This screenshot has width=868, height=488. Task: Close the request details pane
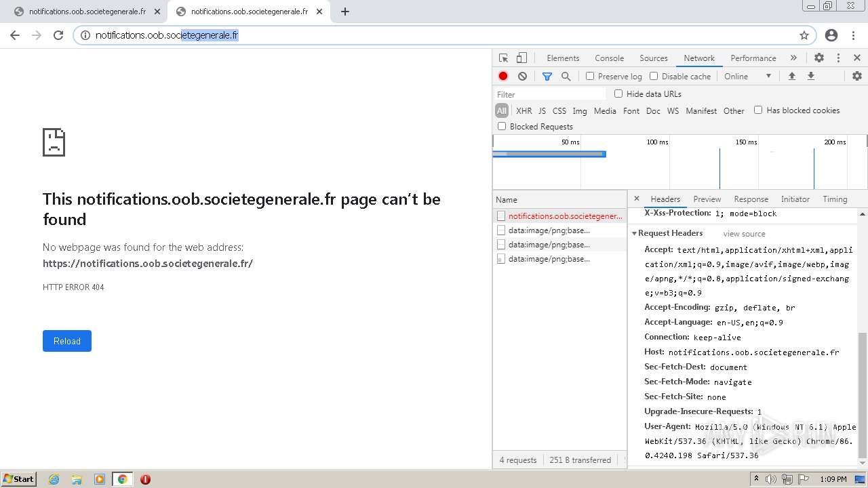(x=636, y=199)
